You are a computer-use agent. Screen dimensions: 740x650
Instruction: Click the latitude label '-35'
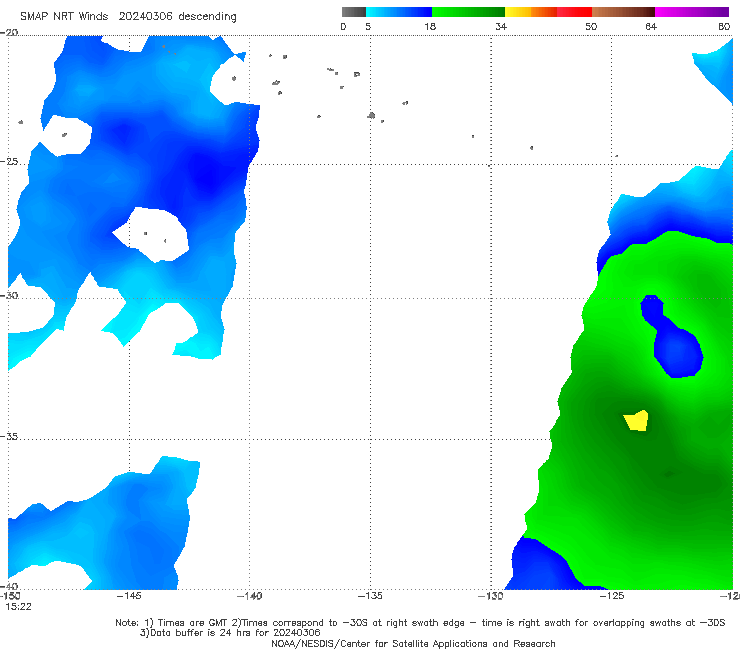coord(9,437)
